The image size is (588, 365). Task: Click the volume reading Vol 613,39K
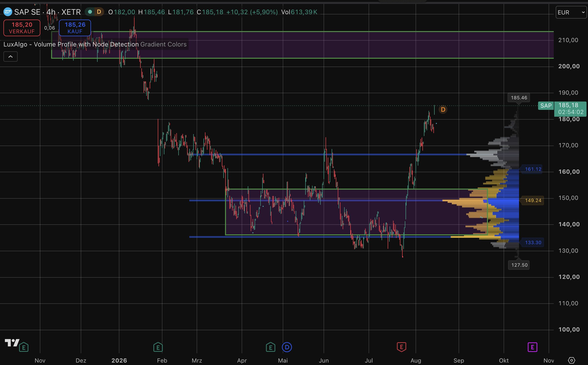coord(299,12)
